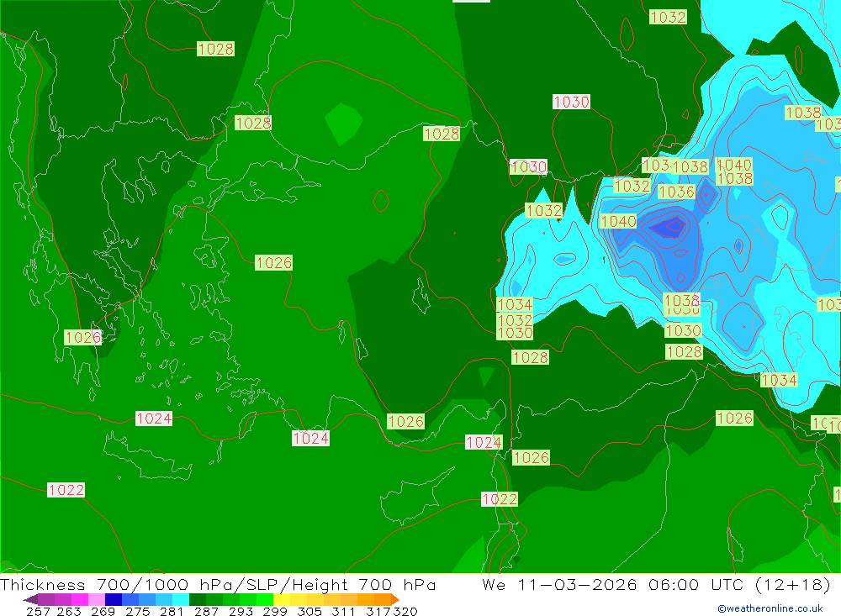The height and width of the screenshot is (616, 841).
Task: Select the legend value 287
Action: click(207, 611)
